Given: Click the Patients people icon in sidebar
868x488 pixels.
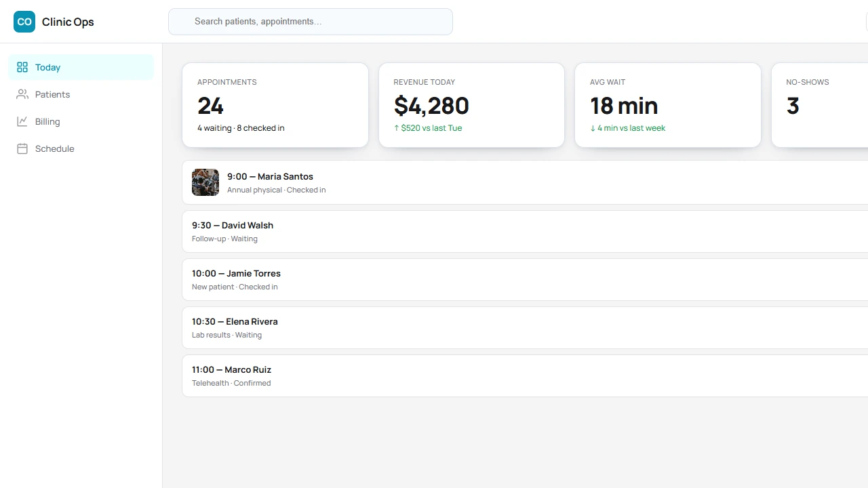Looking at the screenshot, I should coord(22,94).
